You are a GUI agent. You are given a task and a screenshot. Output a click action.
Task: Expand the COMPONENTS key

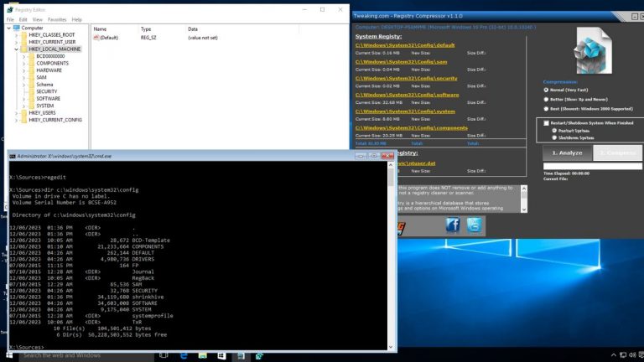pos(23,63)
